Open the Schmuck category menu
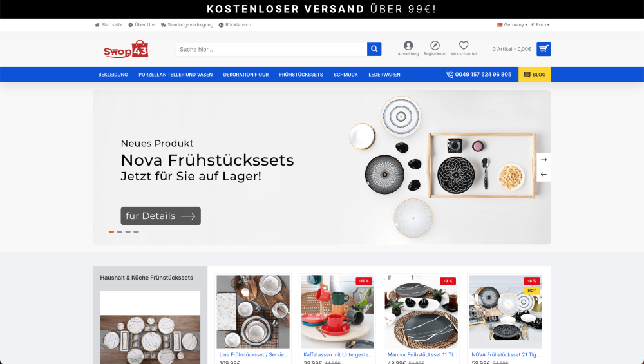The height and width of the screenshot is (364, 644). [346, 75]
